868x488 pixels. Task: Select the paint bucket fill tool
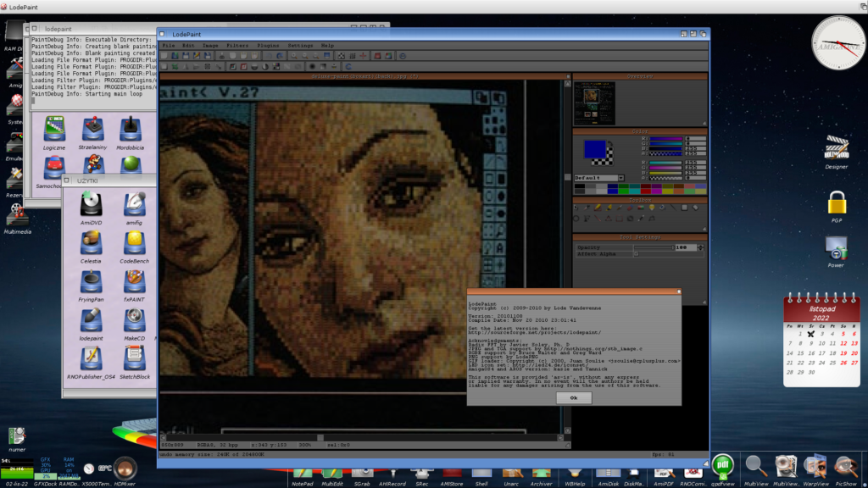coord(662,208)
